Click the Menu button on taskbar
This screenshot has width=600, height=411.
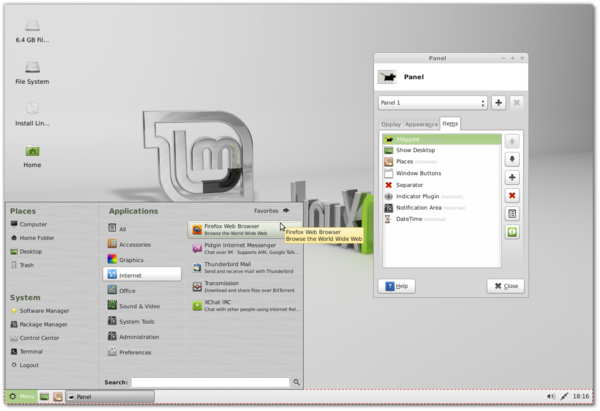[21, 396]
